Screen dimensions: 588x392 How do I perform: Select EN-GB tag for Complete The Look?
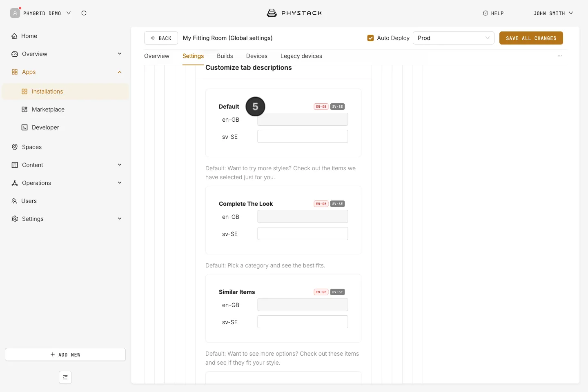pyautogui.click(x=321, y=204)
